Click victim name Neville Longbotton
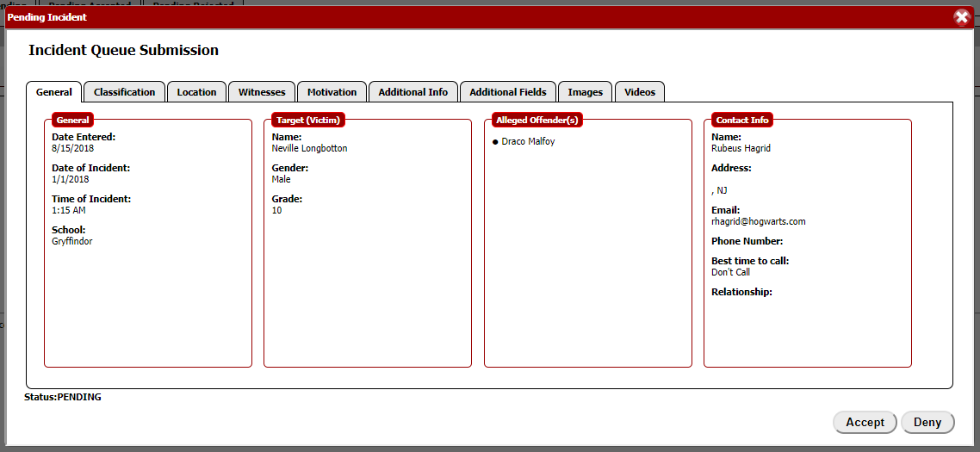The width and height of the screenshot is (980, 452). tap(309, 148)
